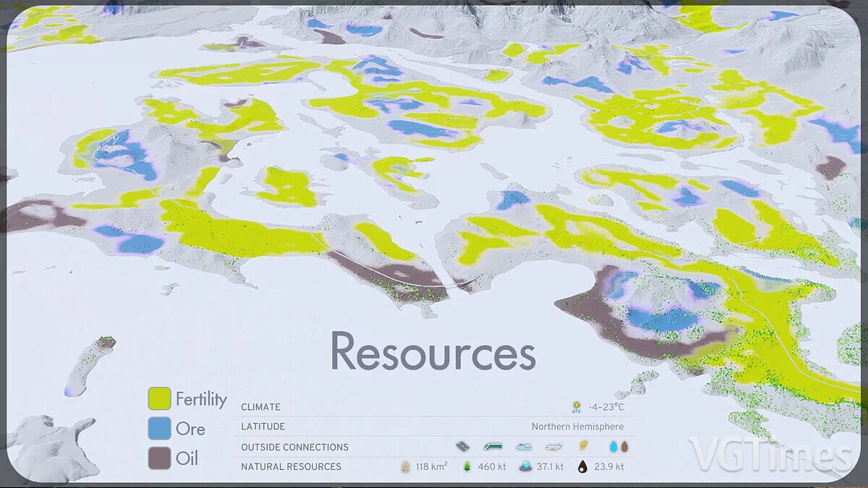Click the train outside connection icon
868x488 pixels.
coord(493,447)
